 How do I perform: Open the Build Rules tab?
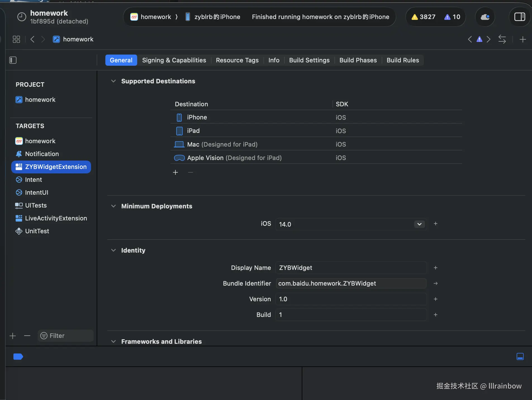click(x=403, y=60)
